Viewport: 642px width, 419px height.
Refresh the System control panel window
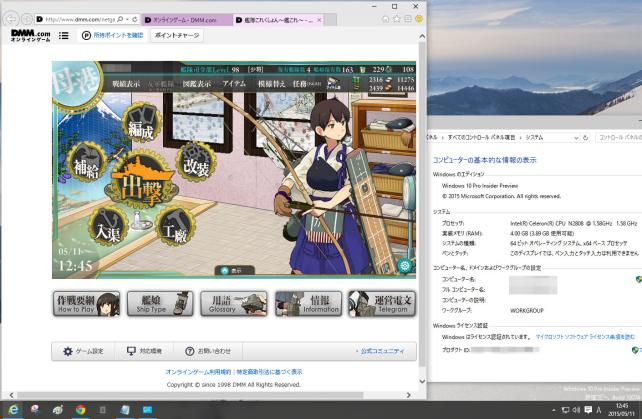(585, 138)
